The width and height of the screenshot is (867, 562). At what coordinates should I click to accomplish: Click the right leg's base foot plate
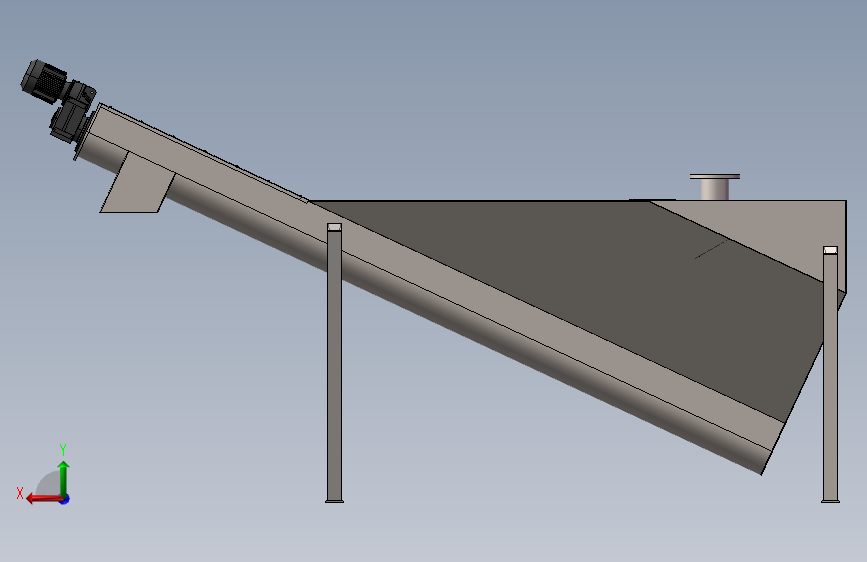pos(830,501)
